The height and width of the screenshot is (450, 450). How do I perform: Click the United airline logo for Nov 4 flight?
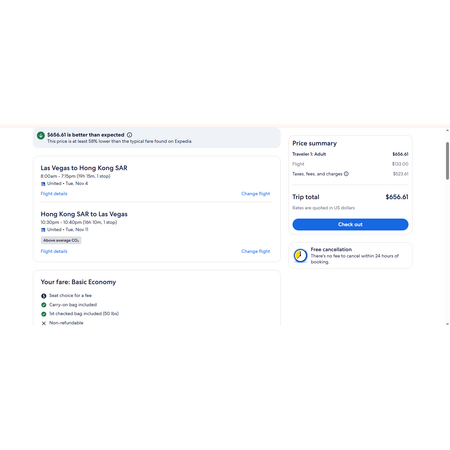43,184
